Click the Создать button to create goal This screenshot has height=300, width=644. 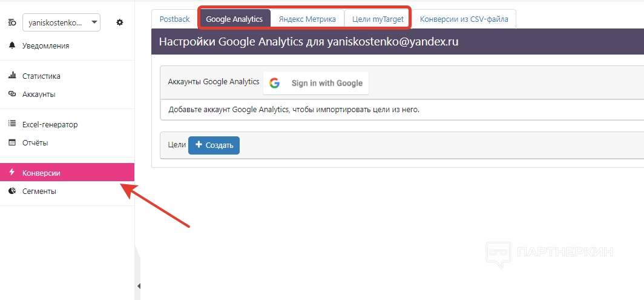214,145
